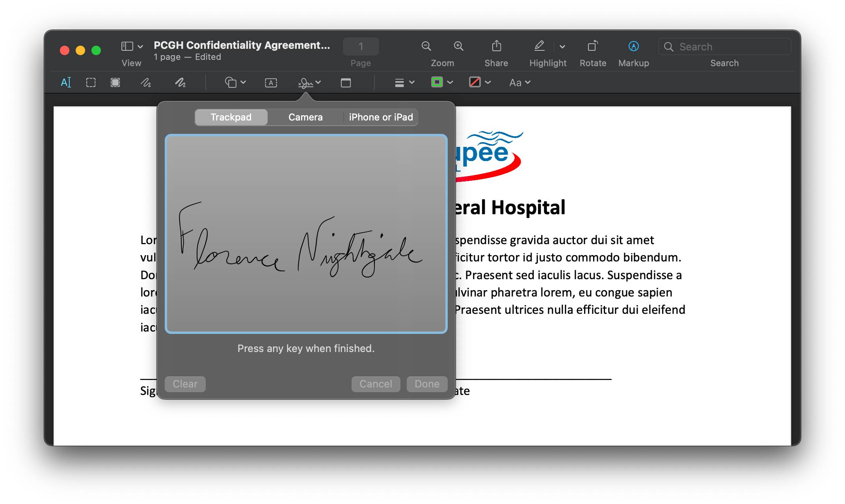The width and height of the screenshot is (845, 504).
Task: Switch to Camera signature input
Action: click(x=305, y=117)
